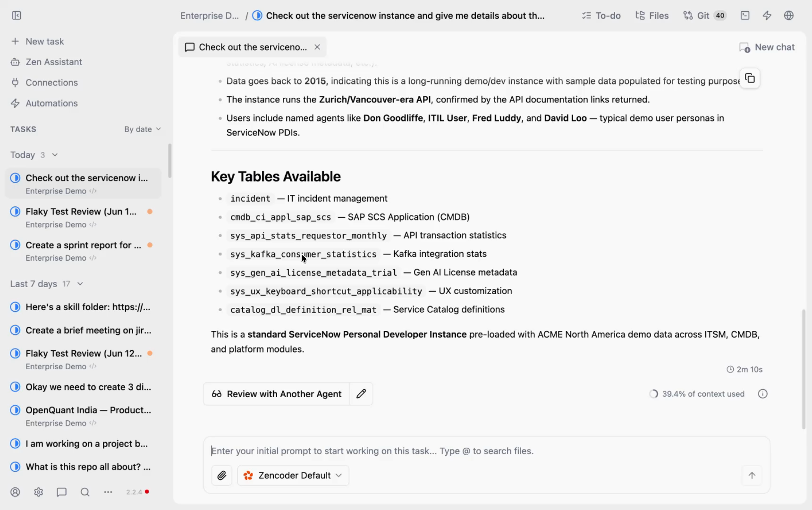The width and height of the screenshot is (812, 510).
Task: Open the Files panel
Action: tap(652, 16)
